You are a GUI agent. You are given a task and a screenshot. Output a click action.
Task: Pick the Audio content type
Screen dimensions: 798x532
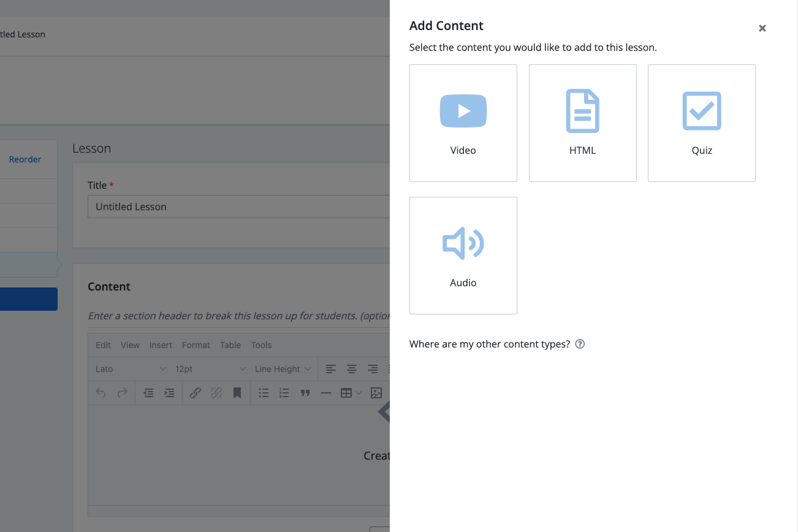pyautogui.click(x=463, y=256)
